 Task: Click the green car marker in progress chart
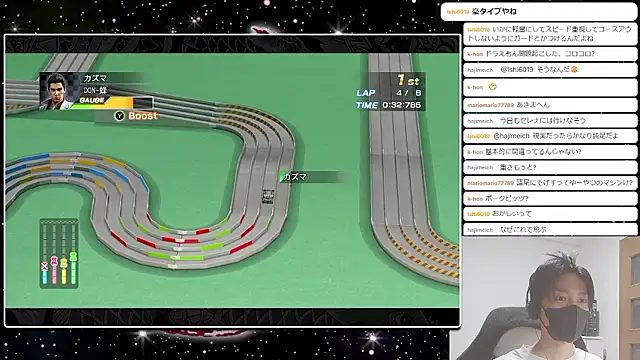(73, 257)
